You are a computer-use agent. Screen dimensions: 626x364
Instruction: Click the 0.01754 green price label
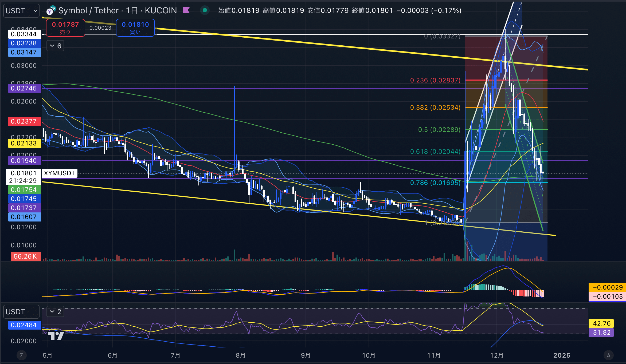pyautogui.click(x=24, y=190)
